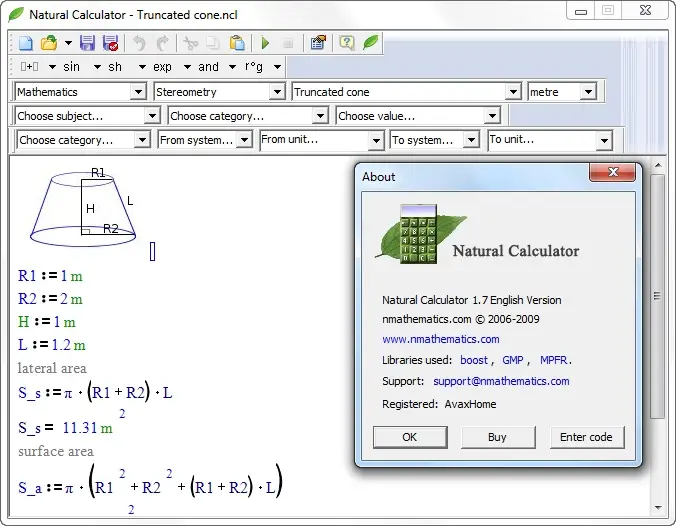Click the 'R1 := 1 m' expression line

coord(50,276)
